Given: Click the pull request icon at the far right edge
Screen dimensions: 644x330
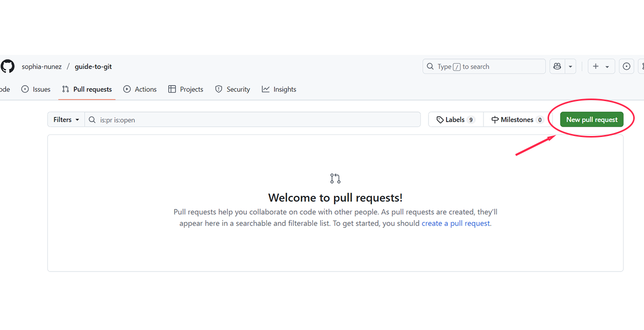Looking at the screenshot, I should tap(641, 66).
